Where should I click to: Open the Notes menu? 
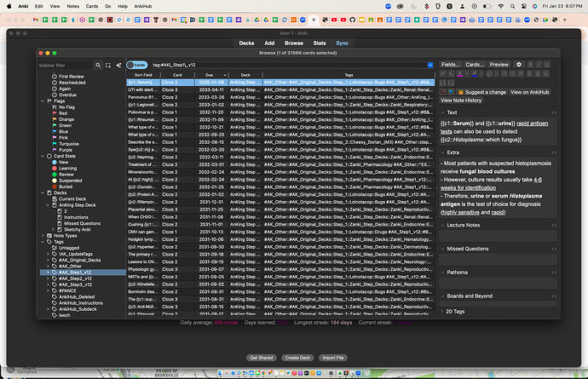(x=72, y=6)
